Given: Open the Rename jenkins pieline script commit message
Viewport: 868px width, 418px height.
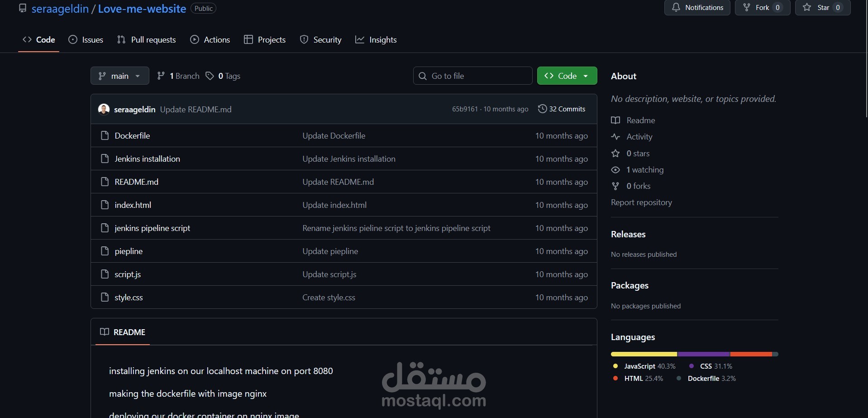Looking at the screenshot, I should coord(396,228).
